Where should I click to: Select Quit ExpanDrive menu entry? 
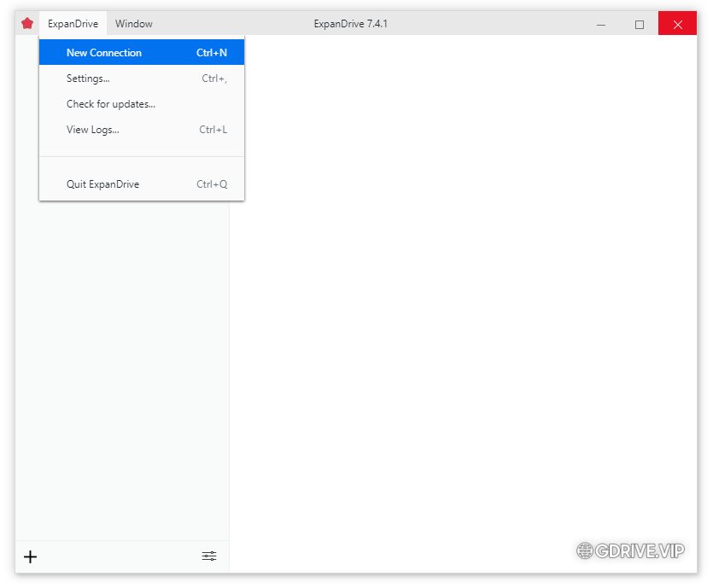click(x=142, y=184)
